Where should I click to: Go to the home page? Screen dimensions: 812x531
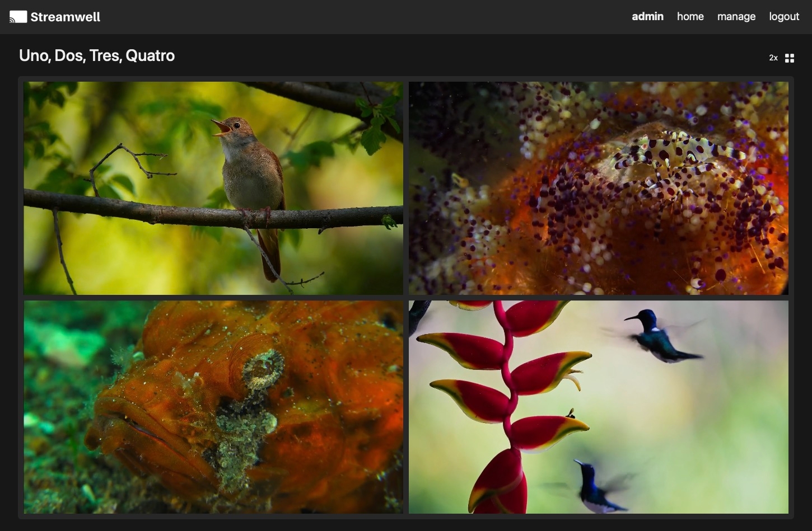(x=690, y=17)
